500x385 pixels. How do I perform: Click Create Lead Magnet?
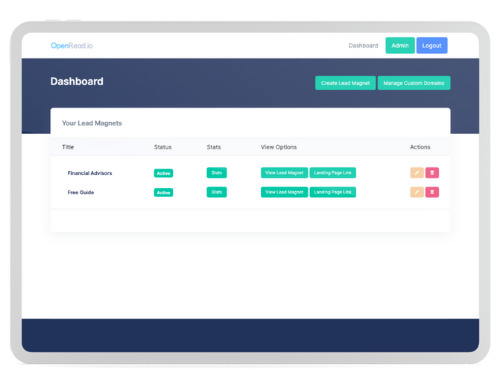click(345, 83)
